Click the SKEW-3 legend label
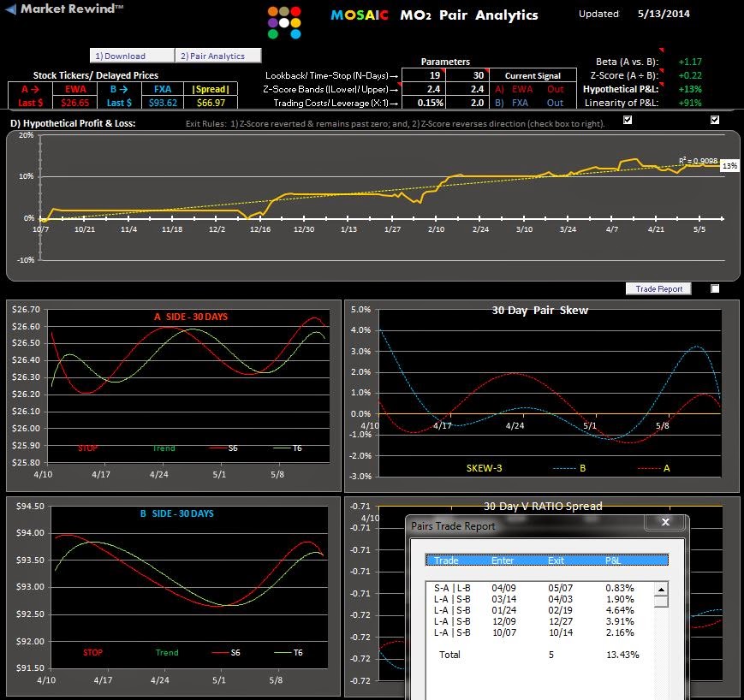The width and height of the screenshot is (744, 700). tap(484, 468)
